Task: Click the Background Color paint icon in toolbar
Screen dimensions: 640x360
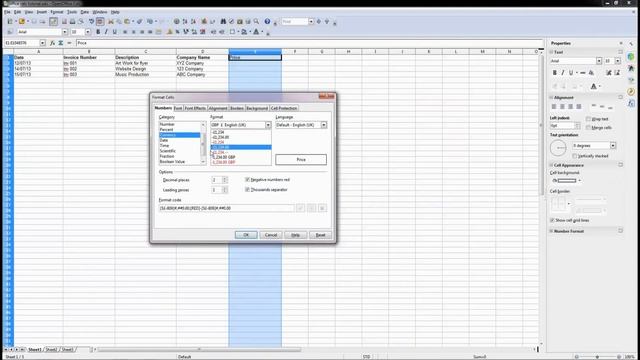Action: (x=244, y=32)
